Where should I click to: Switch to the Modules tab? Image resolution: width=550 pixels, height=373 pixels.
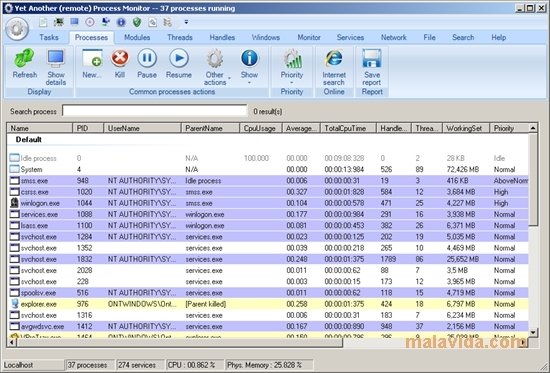click(x=137, y=38)
